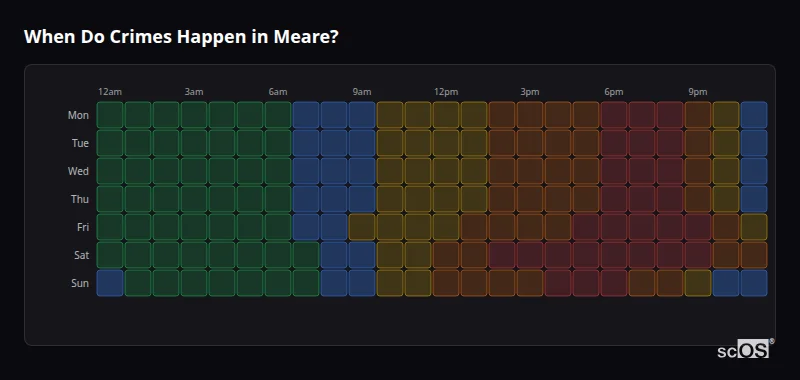
Task: Select the Saturday 12pm orange cell
Action: (x=446, y=255)
